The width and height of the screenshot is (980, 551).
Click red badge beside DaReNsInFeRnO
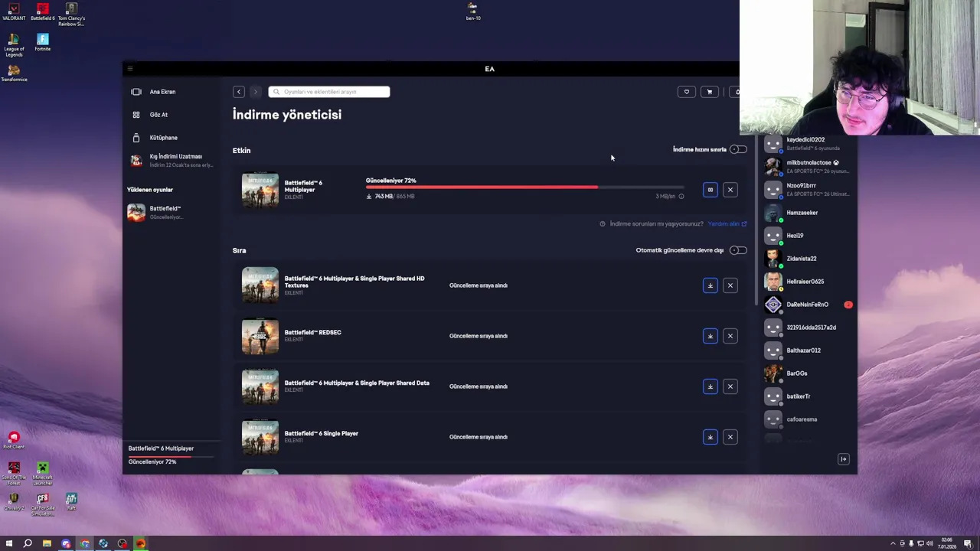(x=848, y=305)
